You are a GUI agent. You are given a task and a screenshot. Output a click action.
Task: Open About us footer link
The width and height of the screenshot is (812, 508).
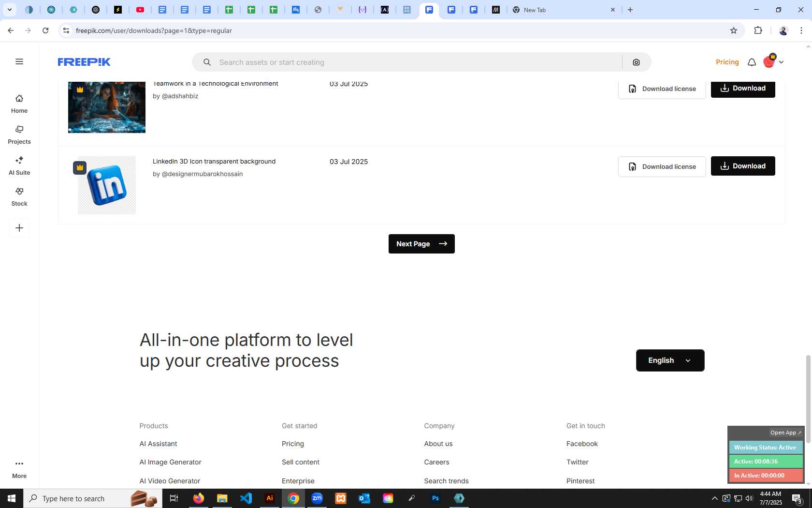(438, 444)
